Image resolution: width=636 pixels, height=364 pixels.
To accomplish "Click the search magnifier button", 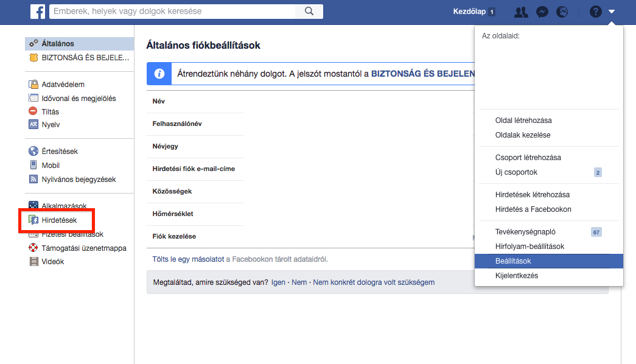I will pyautogui.click(x=309, y=12).
